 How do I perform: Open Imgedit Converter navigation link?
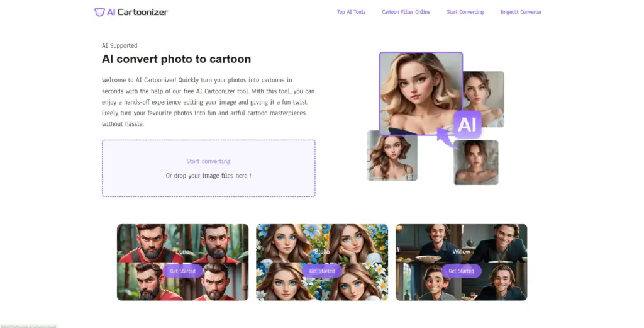(x=521, y=12)
